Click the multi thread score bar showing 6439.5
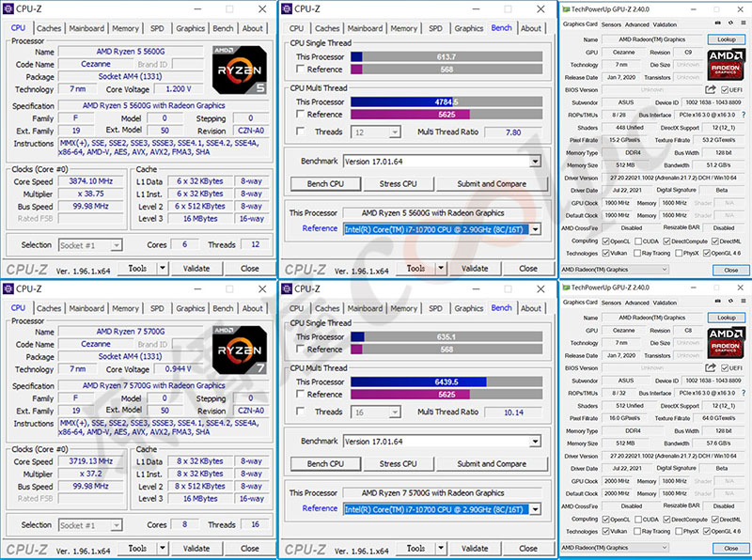This screenshot has width=752, height=560. point(446,381)
